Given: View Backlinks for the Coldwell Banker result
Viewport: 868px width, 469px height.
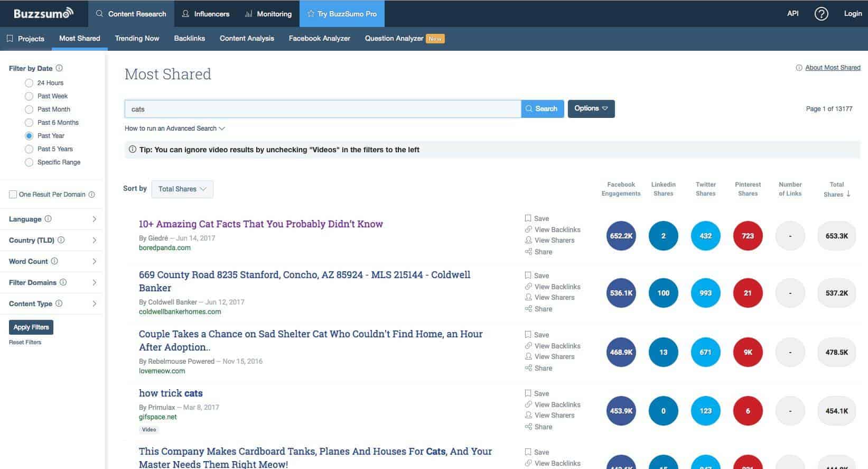Looking at the screenshot, I should 553,287.
